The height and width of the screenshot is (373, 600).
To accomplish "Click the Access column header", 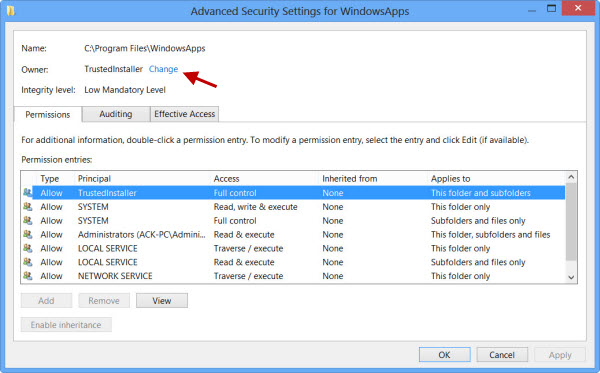I will click(x=227, y=179).
